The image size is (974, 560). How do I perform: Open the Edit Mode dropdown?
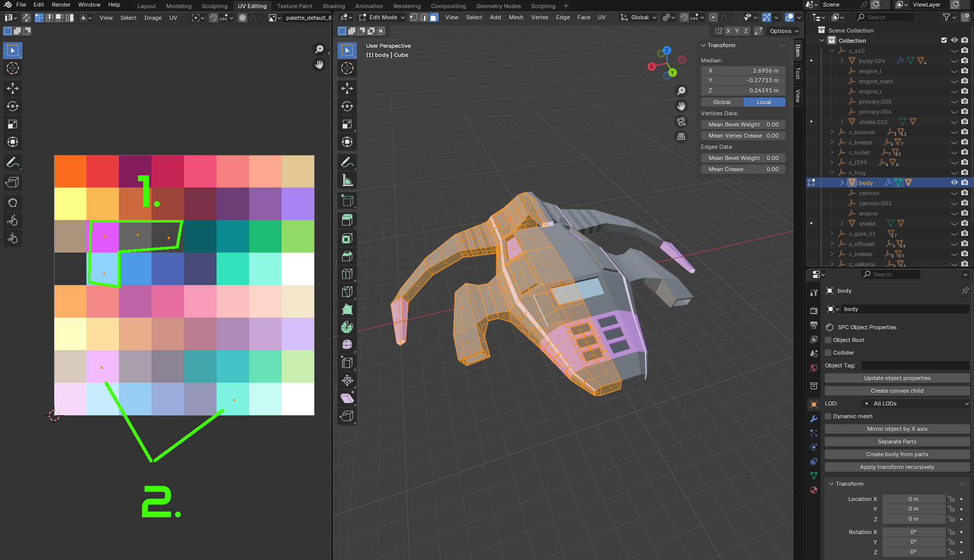tap(382, 17)
